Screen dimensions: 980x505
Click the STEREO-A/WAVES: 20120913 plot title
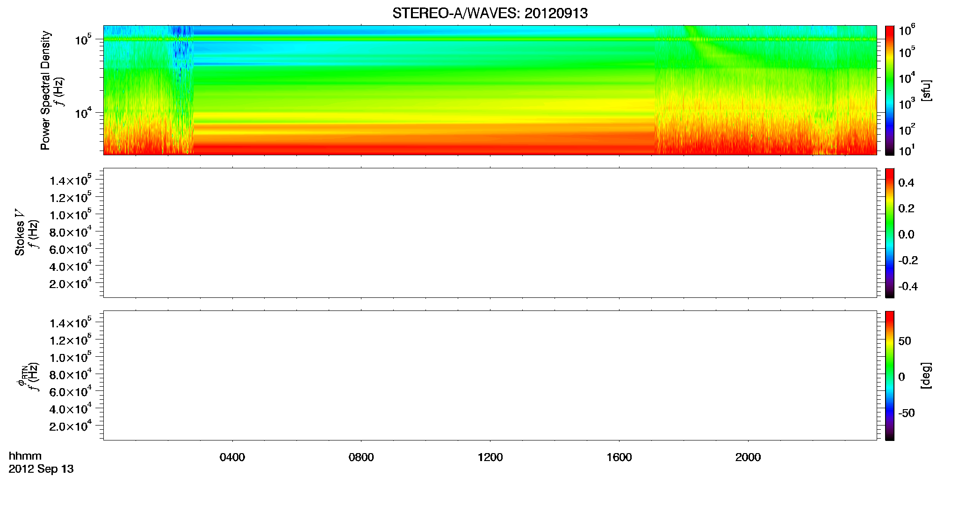pos(490,13)
